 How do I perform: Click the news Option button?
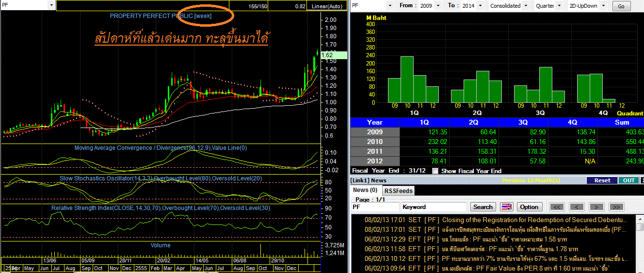click(x=529, y=207)
